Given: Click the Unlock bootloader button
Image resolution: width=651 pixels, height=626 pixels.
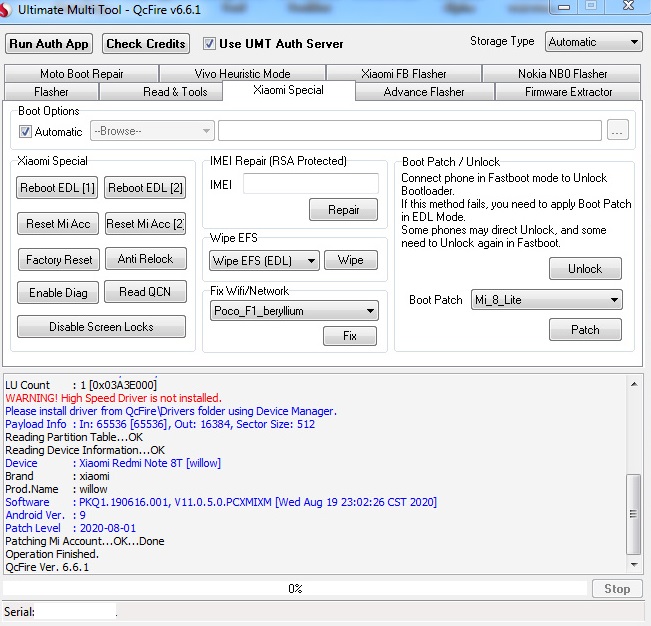Looking at the screenshot, I should [x=585, y=269].
